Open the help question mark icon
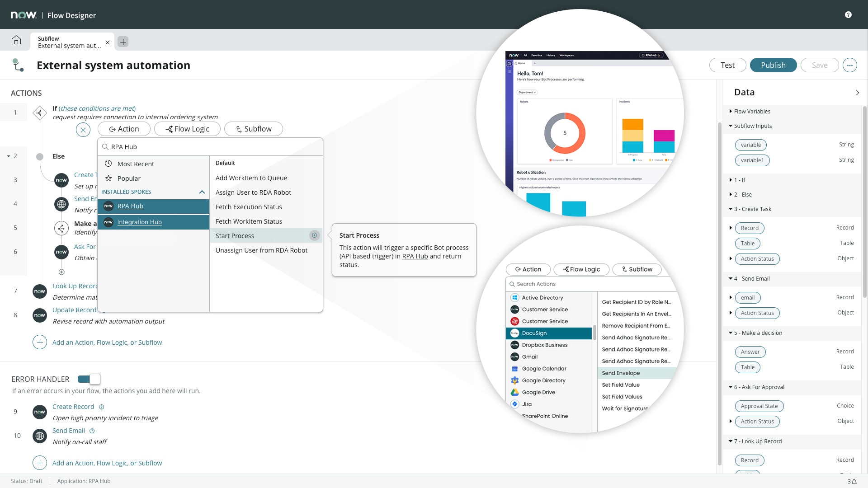This screenshot has height=488, width=868. click(x=848, y=15)
